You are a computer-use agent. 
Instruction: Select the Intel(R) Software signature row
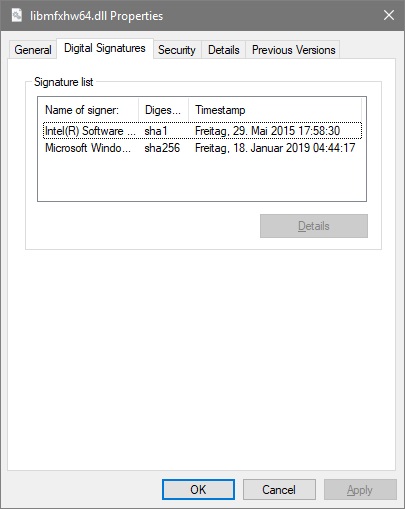[202, 131]
